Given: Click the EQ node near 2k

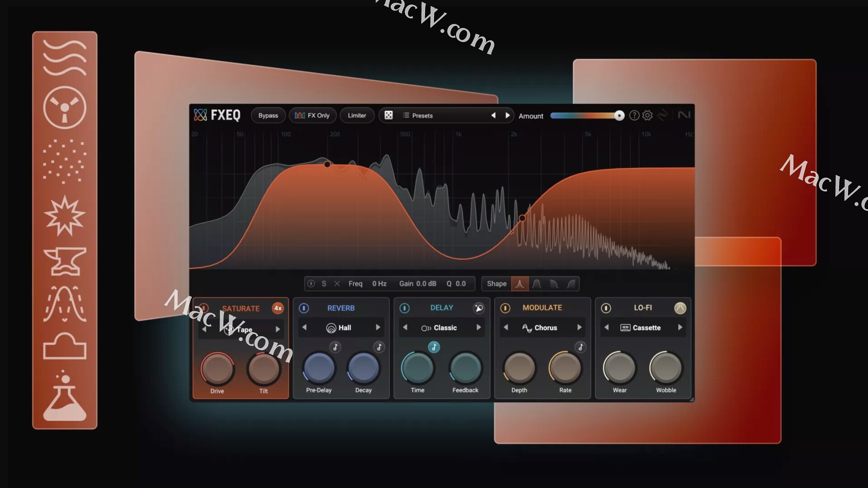Looking at the screenshot, I should [522, 218].
